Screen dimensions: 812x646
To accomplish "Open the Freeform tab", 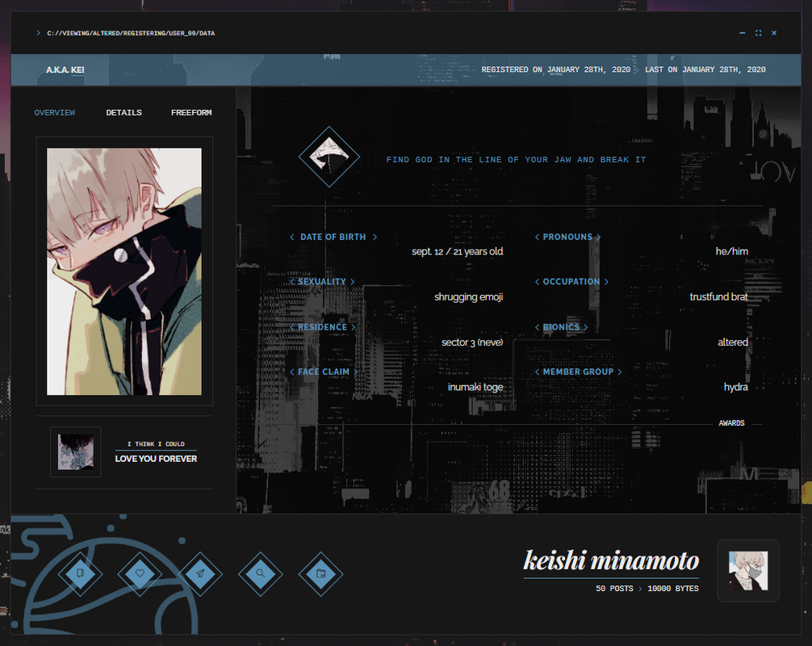I will (x=191, y=112).
